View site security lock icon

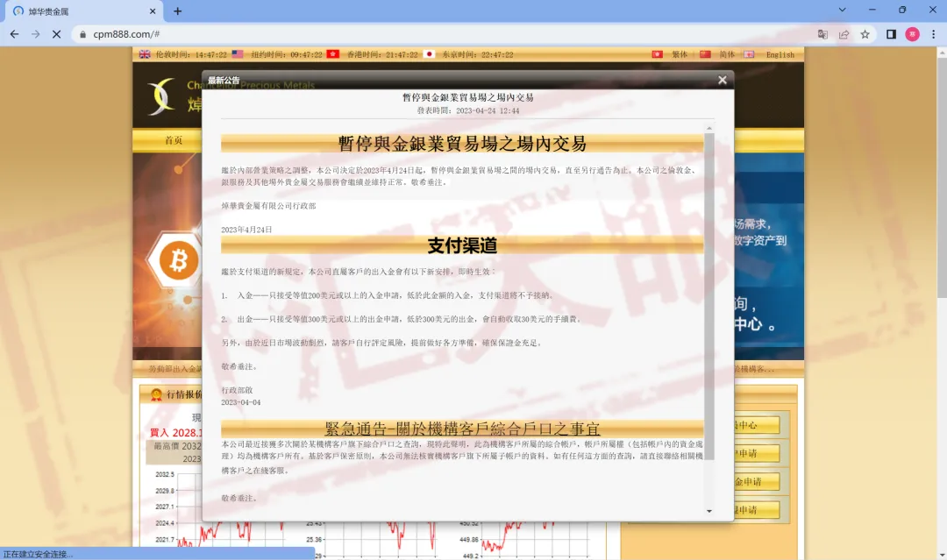[82, 34]
